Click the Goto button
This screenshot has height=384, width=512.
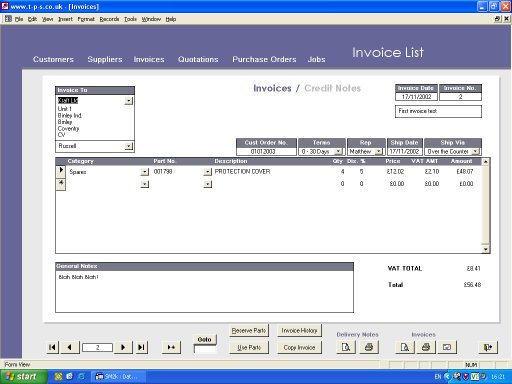point(204,339)
